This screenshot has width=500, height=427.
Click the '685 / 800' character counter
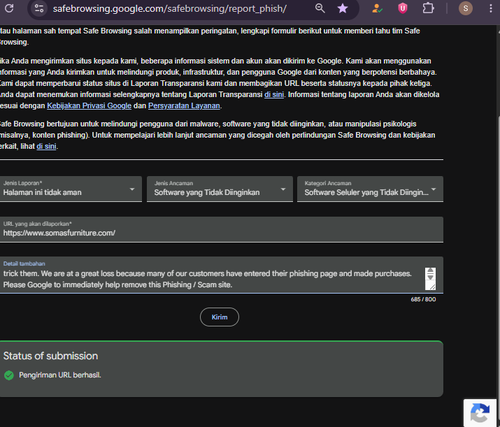click(x=423, y=299)
